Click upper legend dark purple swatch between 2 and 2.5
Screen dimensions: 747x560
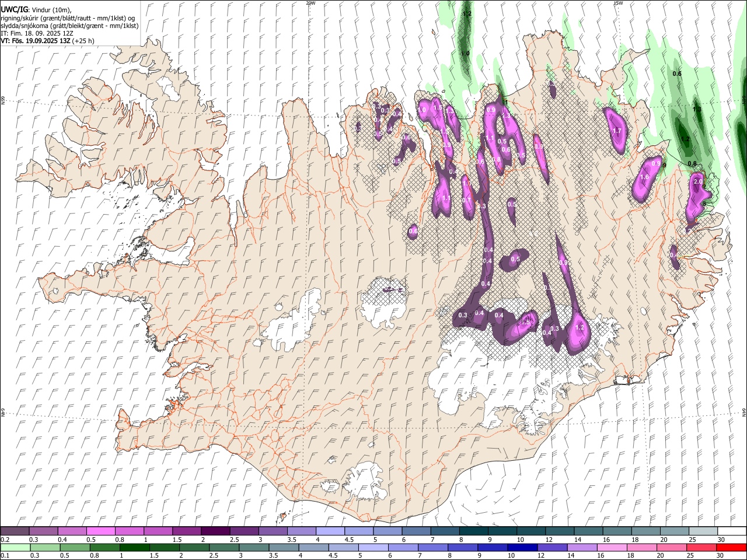tap(215, 531)
